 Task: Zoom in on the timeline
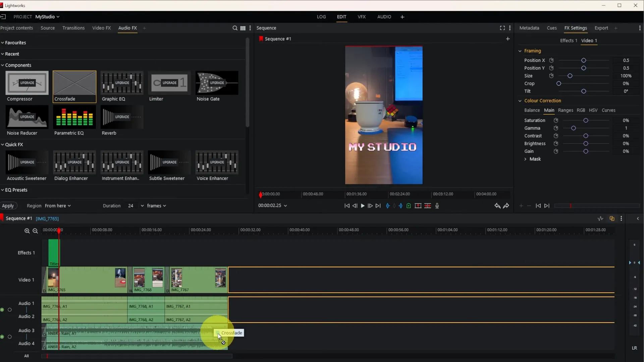27,231
